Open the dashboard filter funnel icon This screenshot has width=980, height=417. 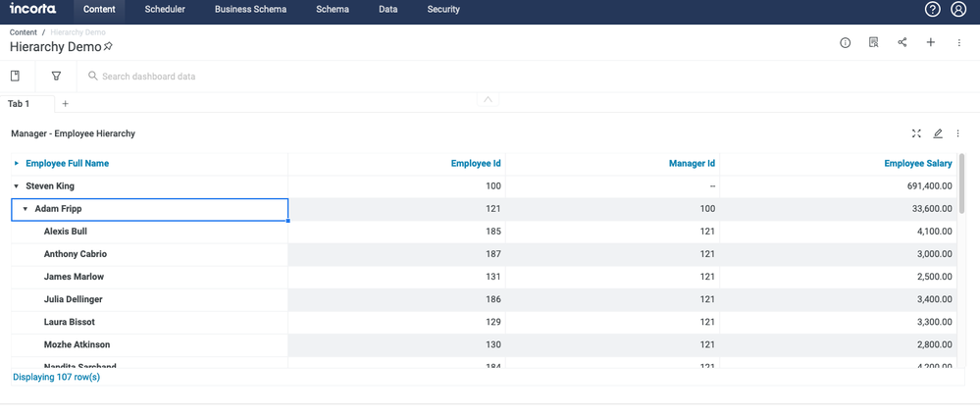(56, 76)
